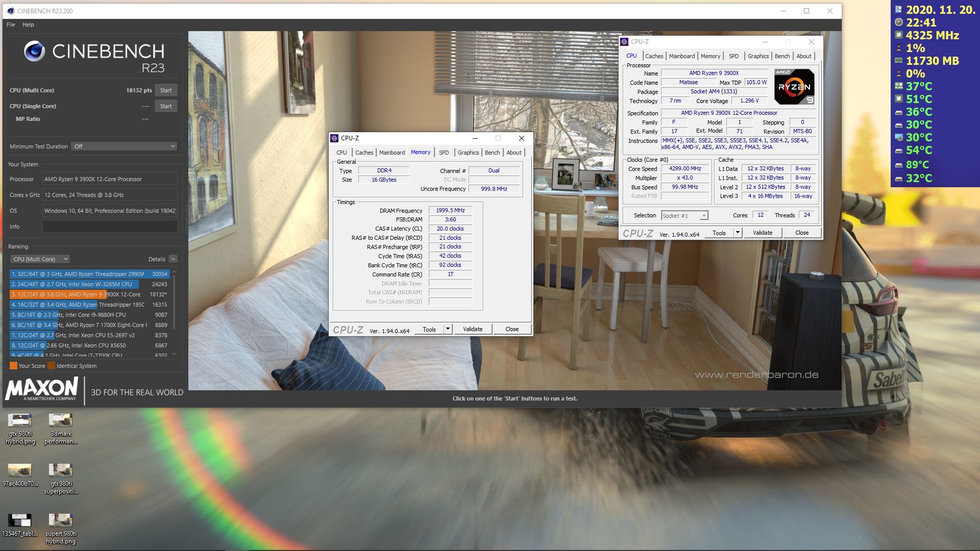Click the ranking list scrollbar up arrow
The height and width of the screenshot is (551, 980).
click(174, 272)
